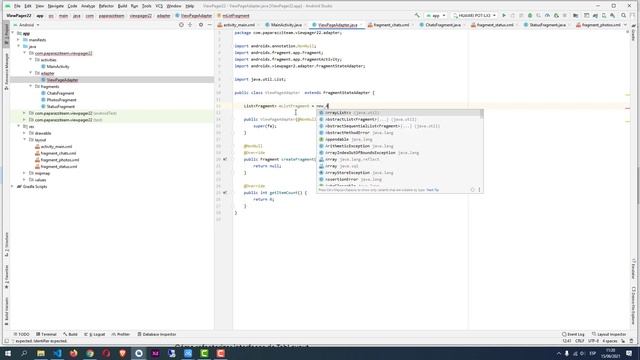Expand the drawable folder

point(24,133)
